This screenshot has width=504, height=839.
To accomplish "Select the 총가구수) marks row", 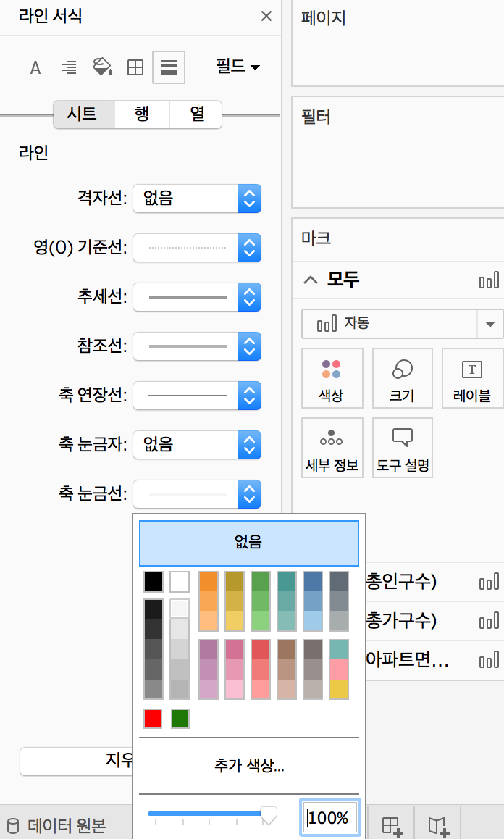I will pyautogui.click(x=434, y=621).
